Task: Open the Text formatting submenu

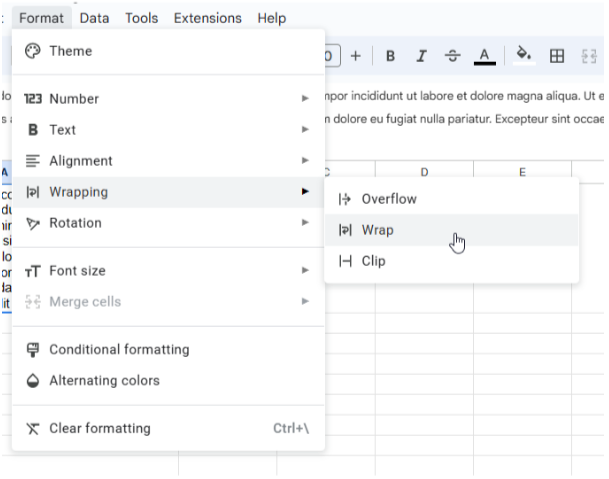Action: [x=169, y=129]
